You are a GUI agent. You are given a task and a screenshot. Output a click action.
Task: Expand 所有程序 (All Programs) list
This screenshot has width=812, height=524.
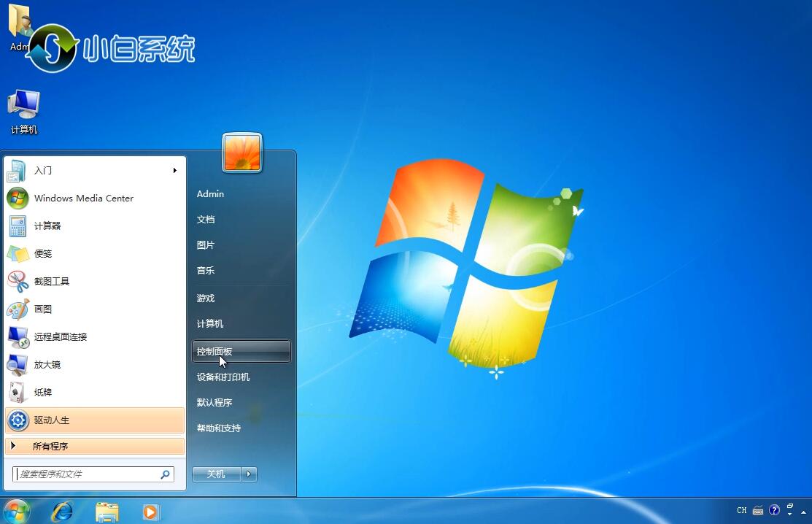[50, 446]
